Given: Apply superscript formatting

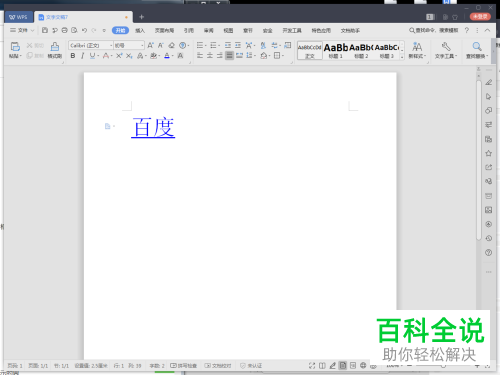Looking at the screenshot, I should (x=119, y=56).
